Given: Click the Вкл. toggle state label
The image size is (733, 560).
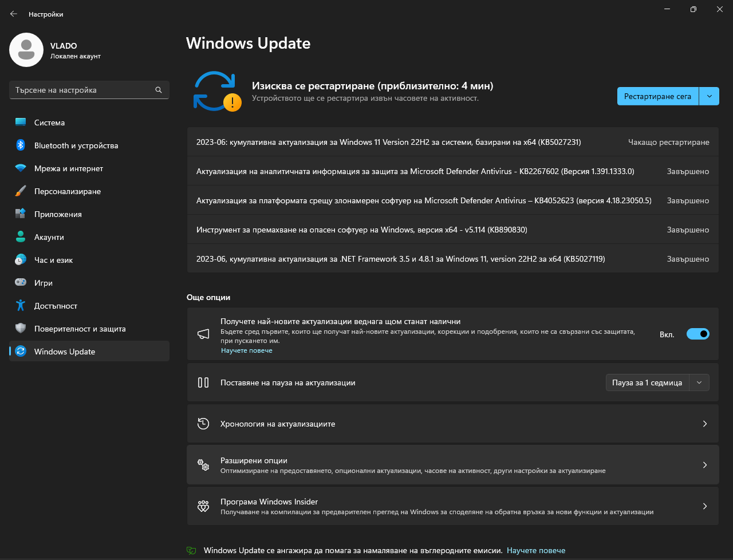Looking at the screenshot, I should (667, 334).
